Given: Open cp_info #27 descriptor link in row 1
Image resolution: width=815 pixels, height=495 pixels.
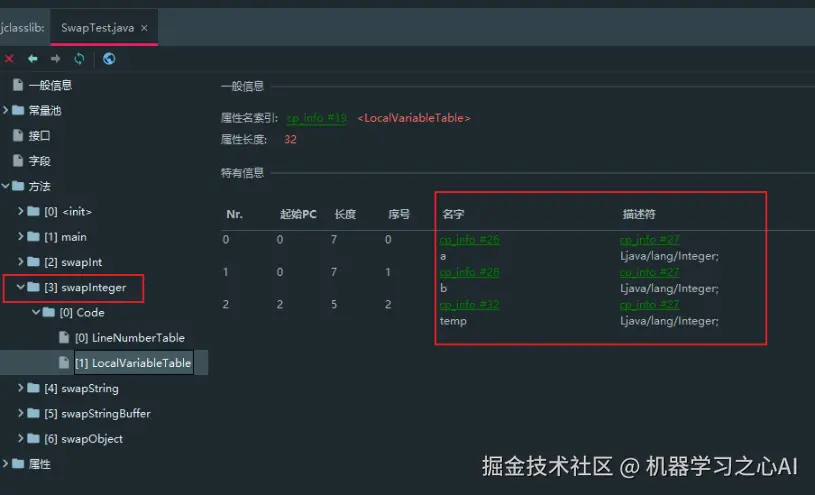Looking at the screenshot, I should pos(650,272).
